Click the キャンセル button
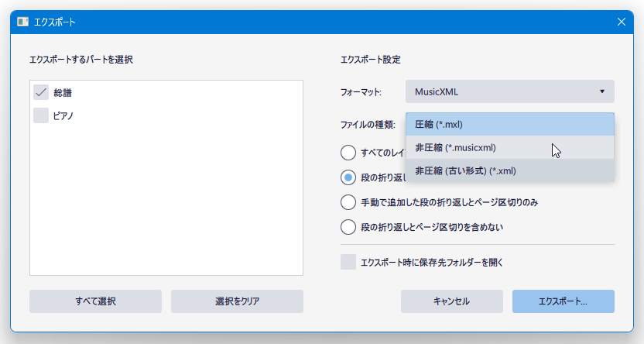 [x=452, y=301]
